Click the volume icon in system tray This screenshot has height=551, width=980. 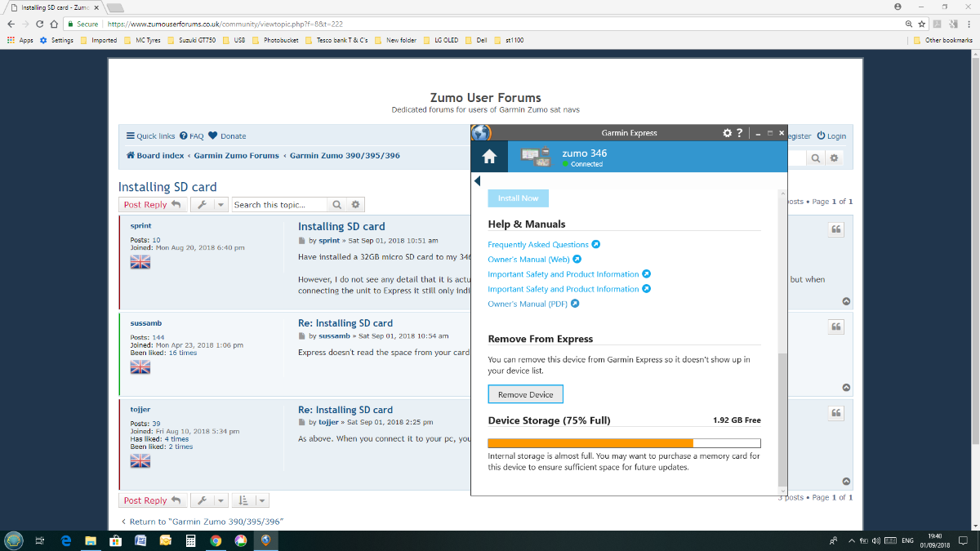point(875,540)
